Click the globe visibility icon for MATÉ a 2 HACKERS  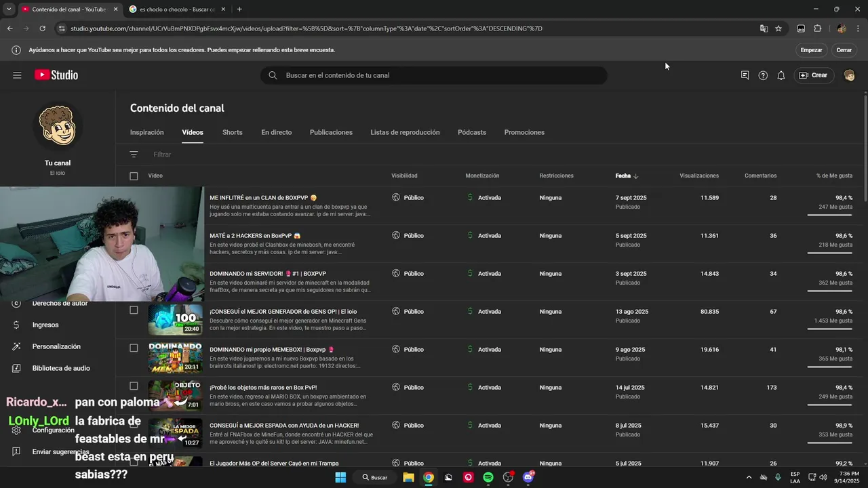(x=396, y=235)
